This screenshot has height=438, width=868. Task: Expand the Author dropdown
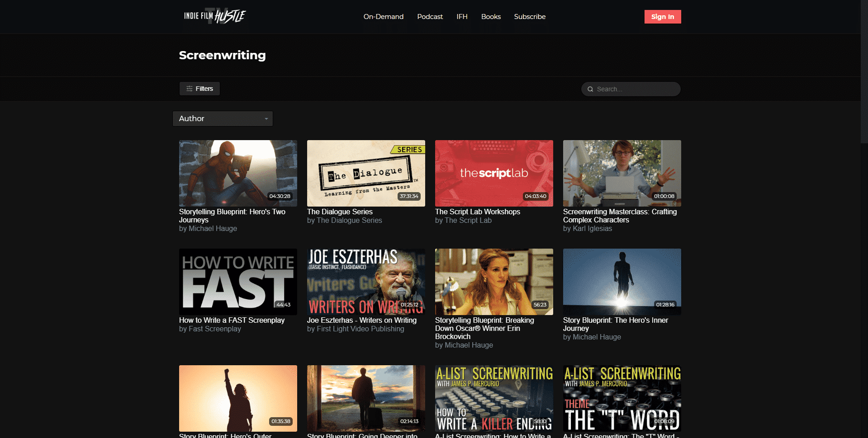click(x=223, y=118)
